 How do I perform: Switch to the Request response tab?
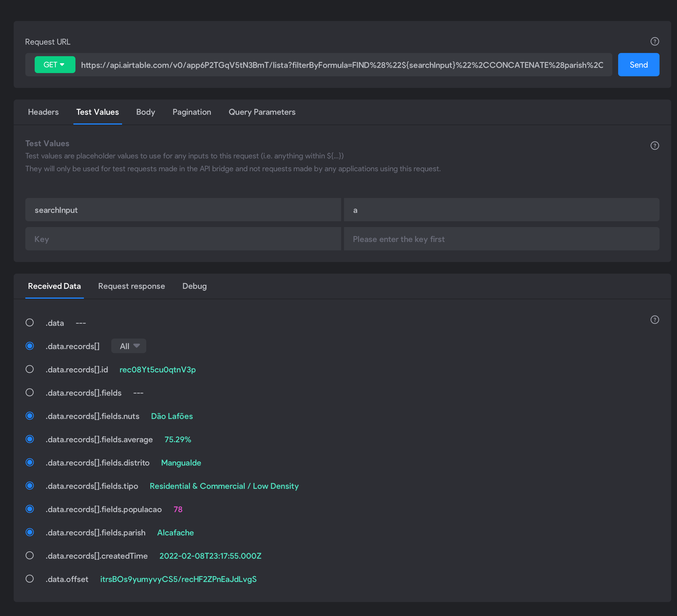point(131,286)
